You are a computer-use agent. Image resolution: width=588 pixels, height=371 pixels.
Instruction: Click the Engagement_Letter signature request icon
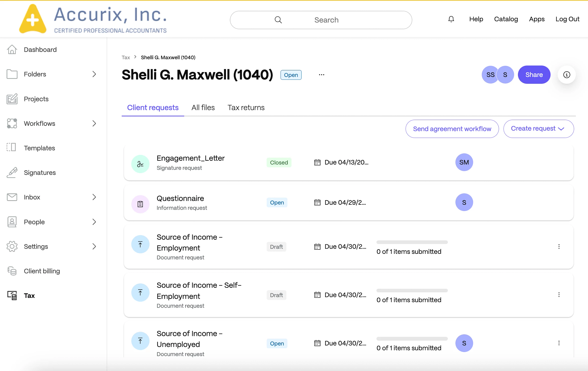140,164
